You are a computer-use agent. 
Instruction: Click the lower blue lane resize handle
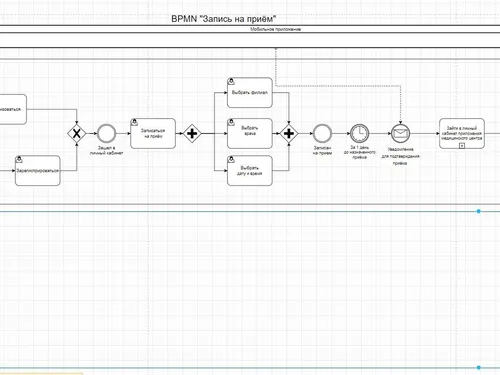479,367
